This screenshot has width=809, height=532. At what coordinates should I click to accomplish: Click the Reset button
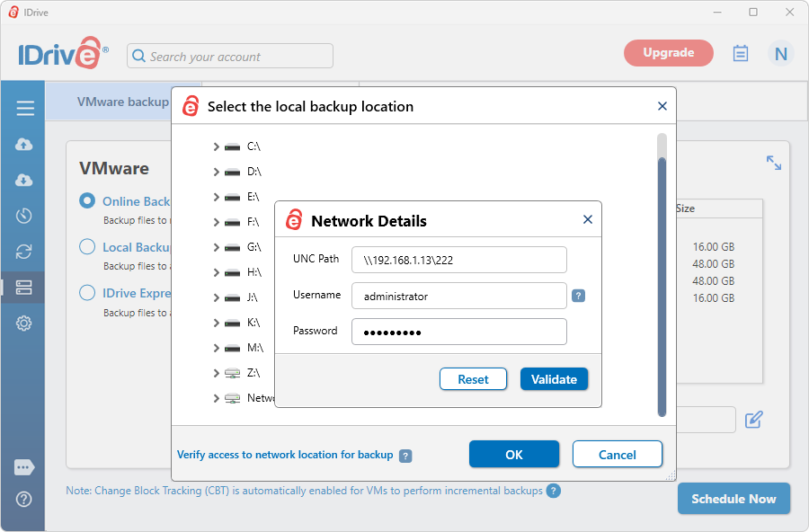coord(473,379)
